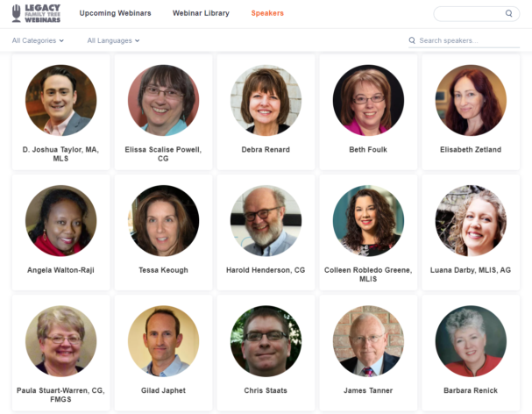Click Colleen Robledo Greene, MLIS name
Viewport: 532px width, 414px height.
[x=368, y=275]
